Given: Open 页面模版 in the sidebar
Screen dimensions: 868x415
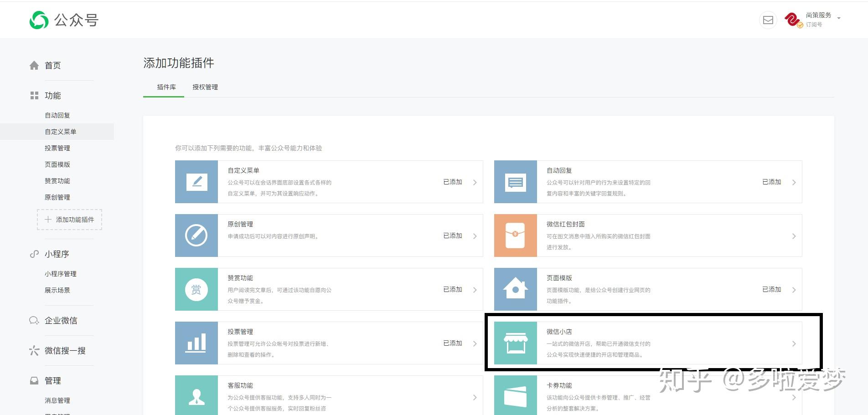Looking at the screenshot, I should 57,164.
